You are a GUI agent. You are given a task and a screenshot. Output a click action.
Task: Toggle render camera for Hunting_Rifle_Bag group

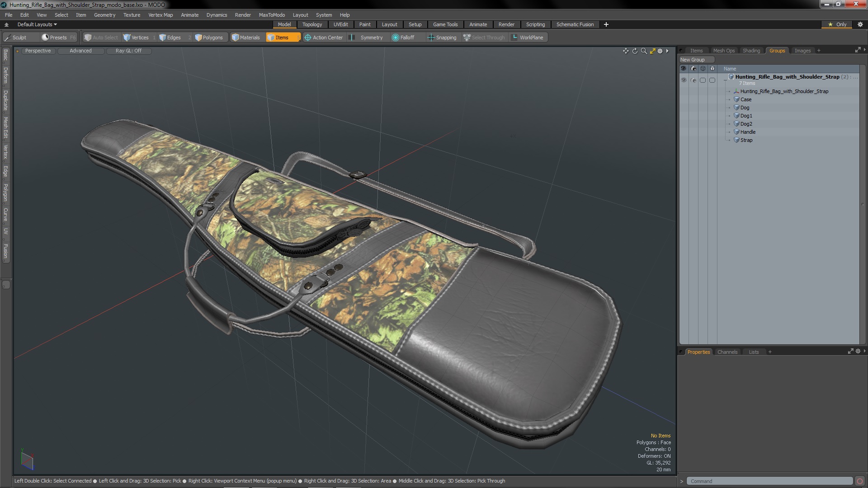tap(693, 80)
